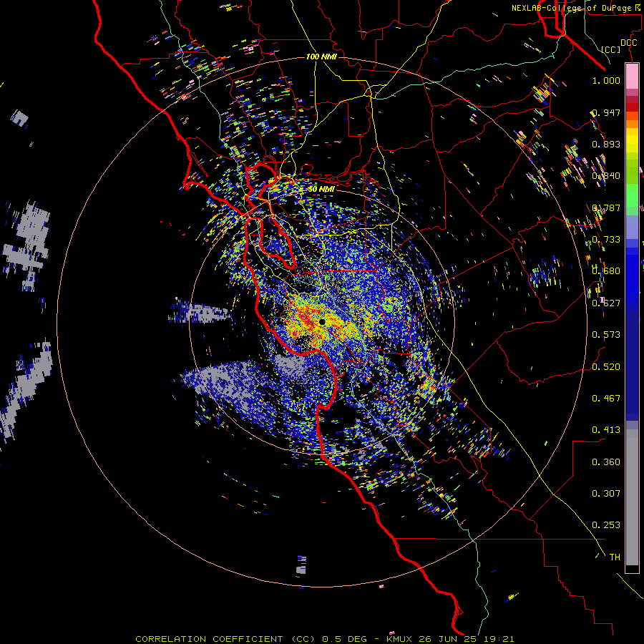Click the 0.627 scale value

[x=606, y=303]
